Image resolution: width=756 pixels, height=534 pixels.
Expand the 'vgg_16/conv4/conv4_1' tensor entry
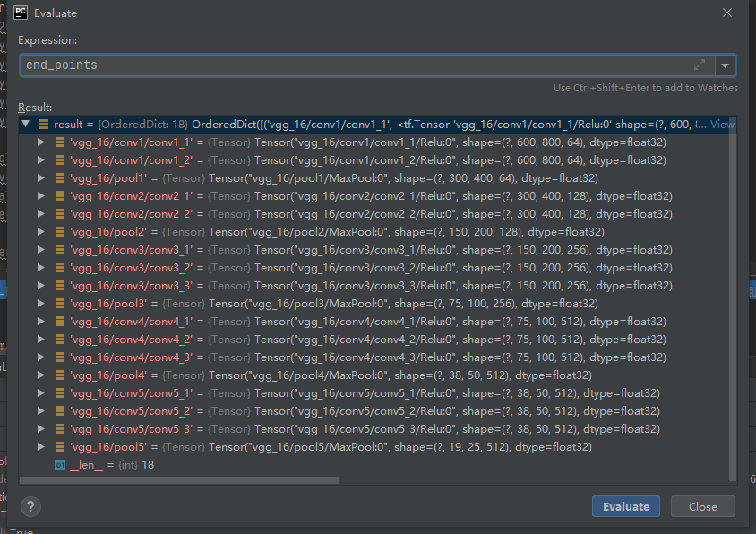(41, 321)
